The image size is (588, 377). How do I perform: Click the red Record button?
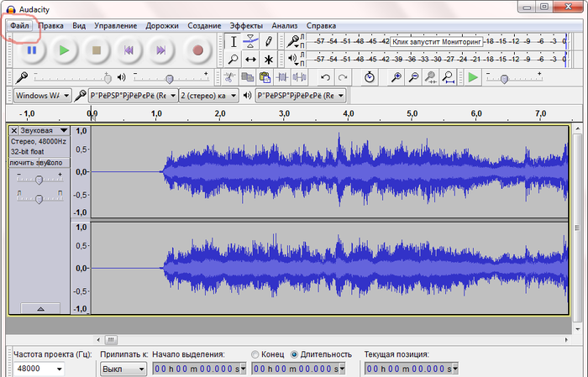tap(198, 50)
